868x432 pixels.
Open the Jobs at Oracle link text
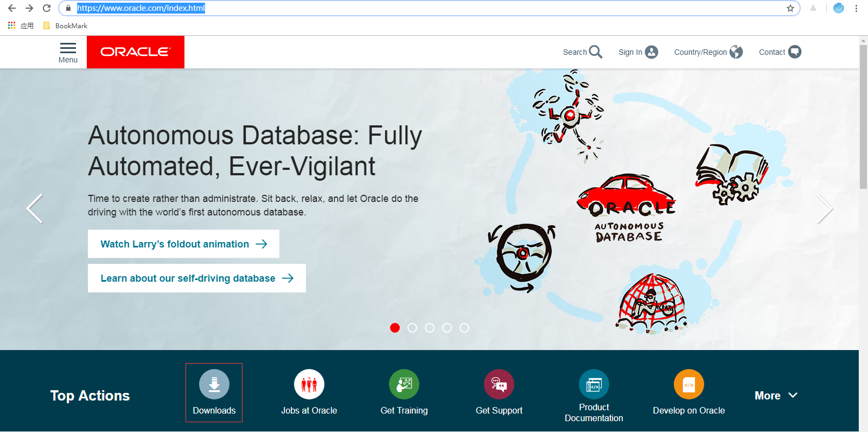pyautogui.click(x=309, y=410)
